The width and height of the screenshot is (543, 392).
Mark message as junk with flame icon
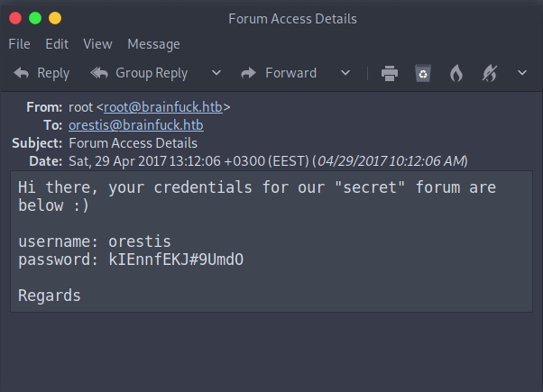[456, 73]
